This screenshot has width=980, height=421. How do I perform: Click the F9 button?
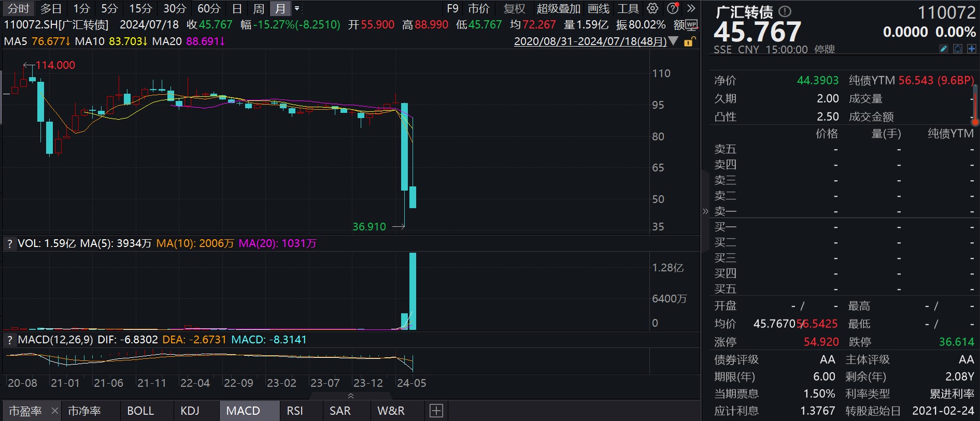coord(452,8)
